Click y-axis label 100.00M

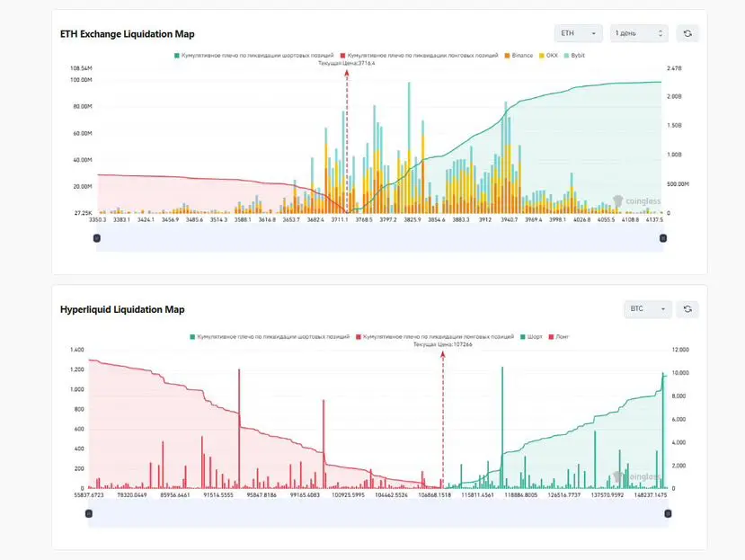(81, 80)
